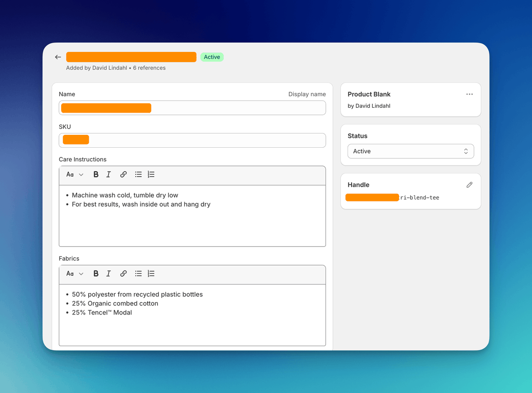Click 'by David Lindahl' under Product Blank
Viewport: 532px width, 393px height.
[x=369, y=106]
